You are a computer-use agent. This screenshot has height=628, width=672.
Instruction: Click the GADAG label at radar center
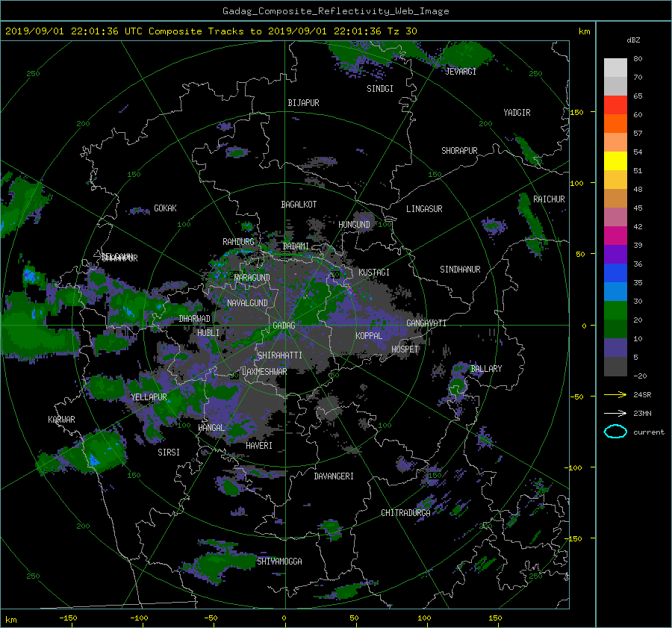tap(284, 326)
